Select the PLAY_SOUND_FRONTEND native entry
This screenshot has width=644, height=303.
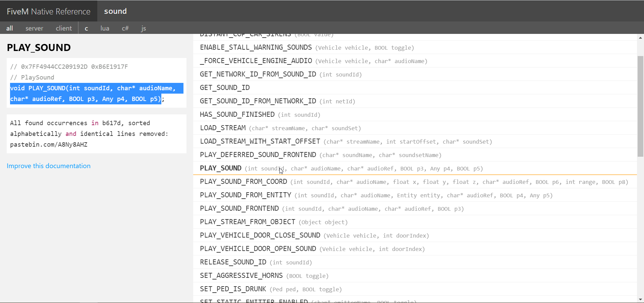(239, 208)
